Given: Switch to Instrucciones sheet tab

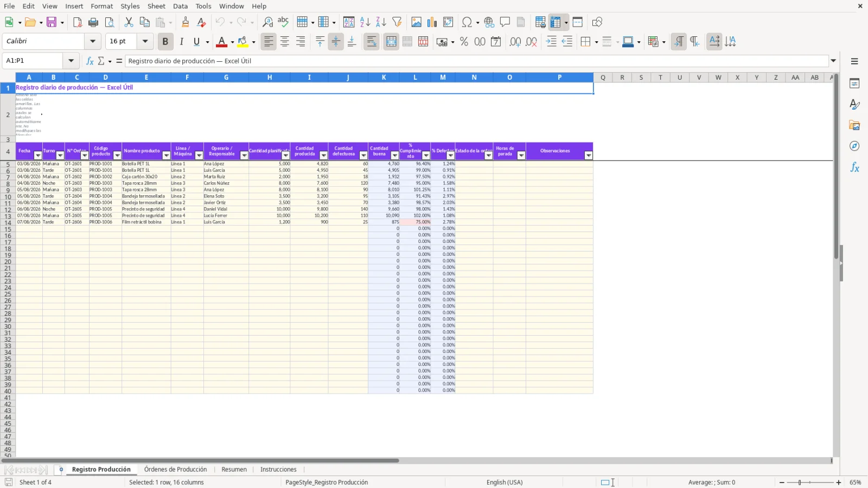Looking at the screenshot, I should (278, 470).
